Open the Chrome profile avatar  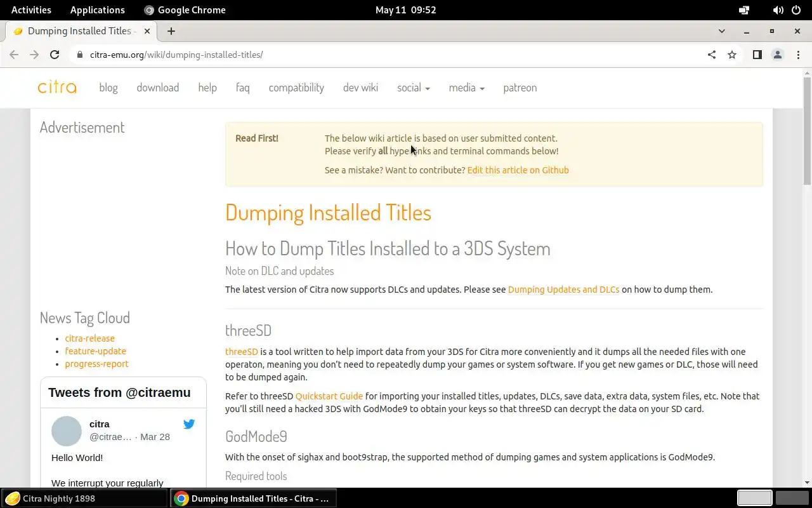tap(778, 55)
